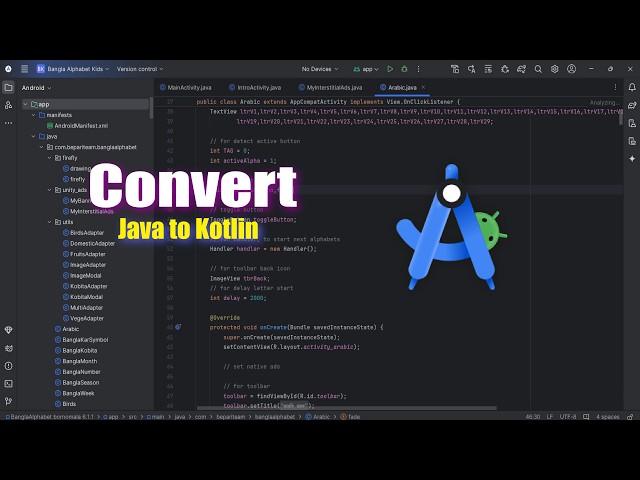Switch to the MainActivity.java tab
The image size is (640, 480).
point(186,87)
